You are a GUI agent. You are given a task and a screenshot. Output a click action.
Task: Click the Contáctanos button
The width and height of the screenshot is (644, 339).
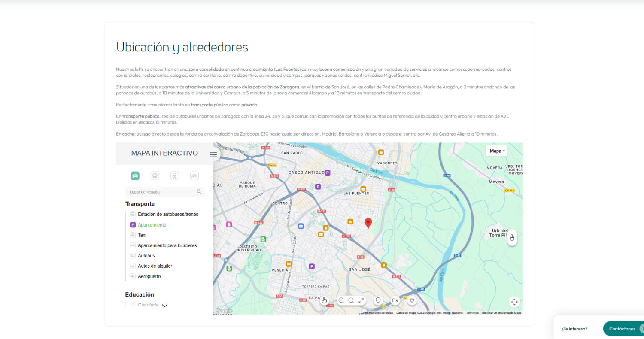pyautogui.click(x=622, y=329)
